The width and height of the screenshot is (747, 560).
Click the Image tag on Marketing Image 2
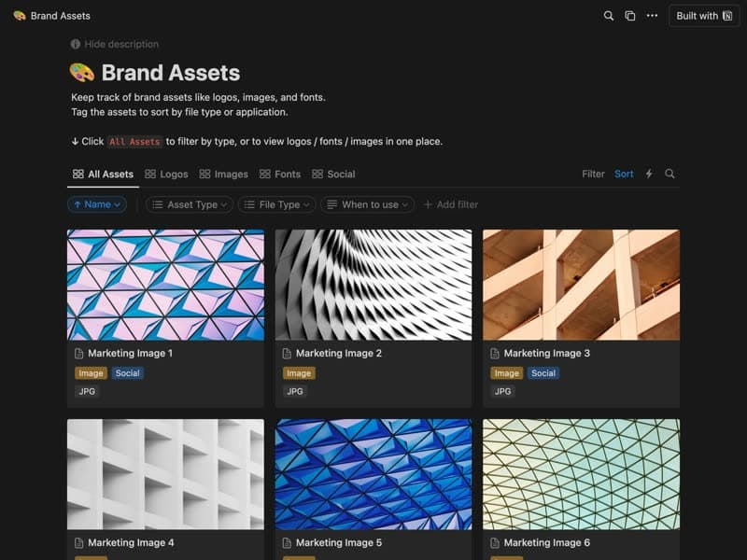click(x=299, y=373)
